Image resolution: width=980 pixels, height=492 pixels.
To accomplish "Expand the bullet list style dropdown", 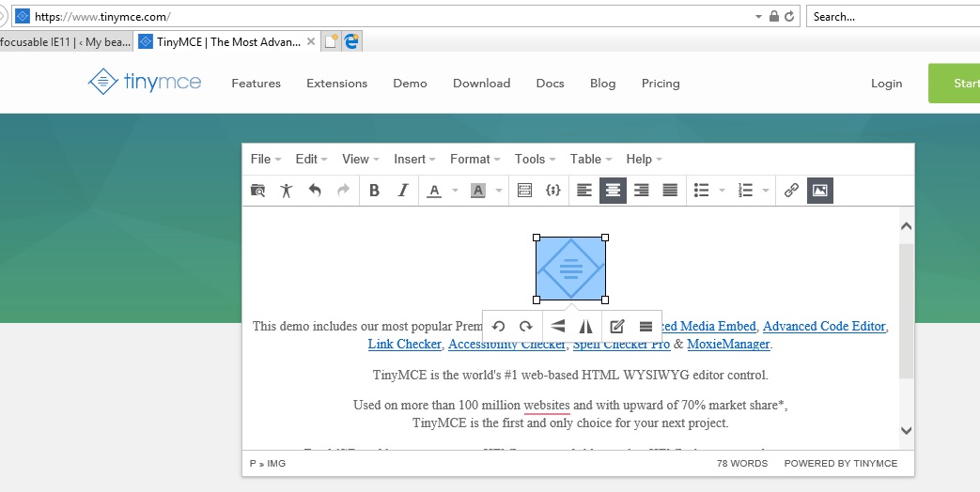I will pos(722,191).
